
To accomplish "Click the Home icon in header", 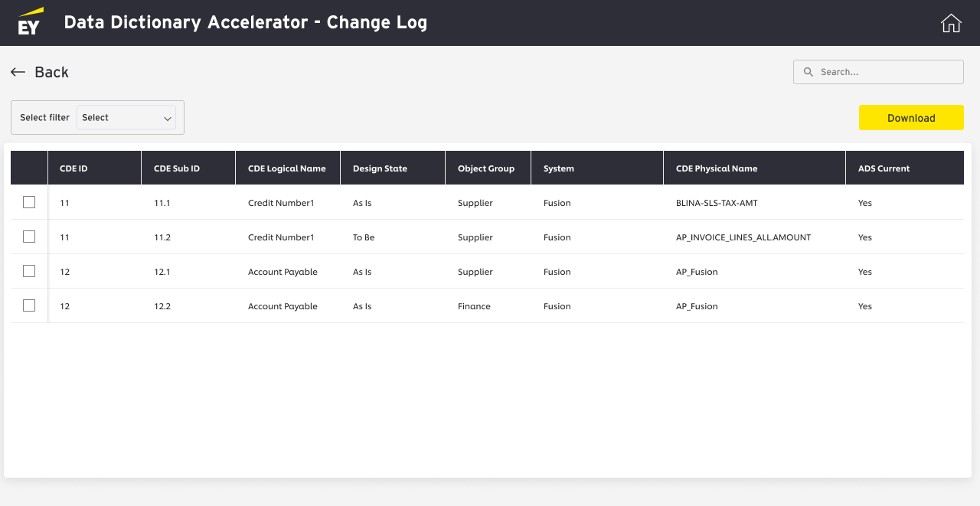I will click(x=951, y=23).
